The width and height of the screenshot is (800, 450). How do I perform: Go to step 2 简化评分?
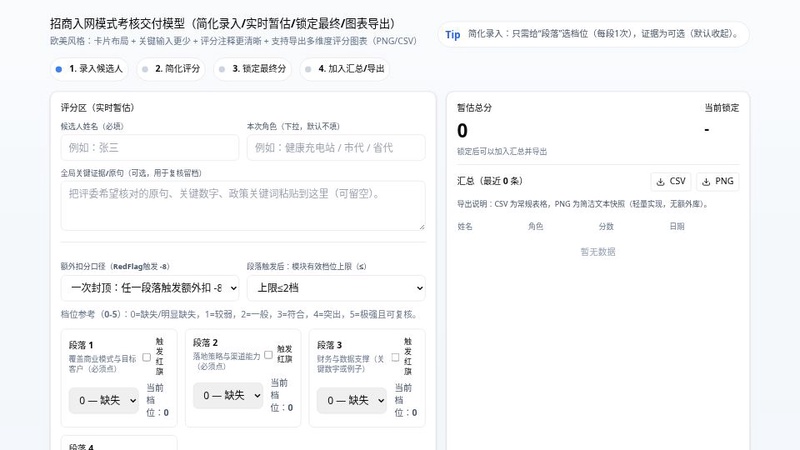171,69
